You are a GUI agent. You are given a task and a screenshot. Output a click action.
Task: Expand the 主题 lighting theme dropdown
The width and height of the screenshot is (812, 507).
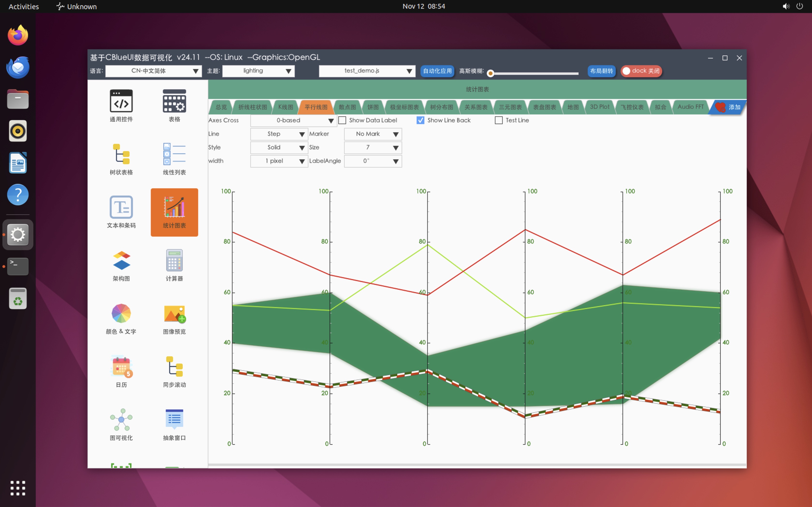click(258, 71)
